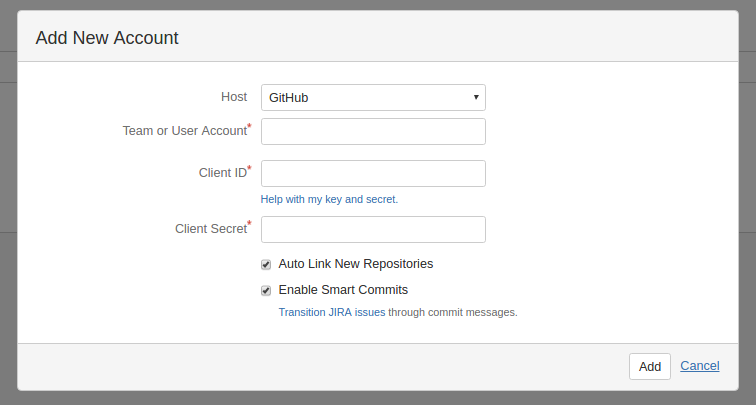Click the required asterisk beside Client Secret
The height and width of the screenshot is (405, 756).
tap(249, 224)
